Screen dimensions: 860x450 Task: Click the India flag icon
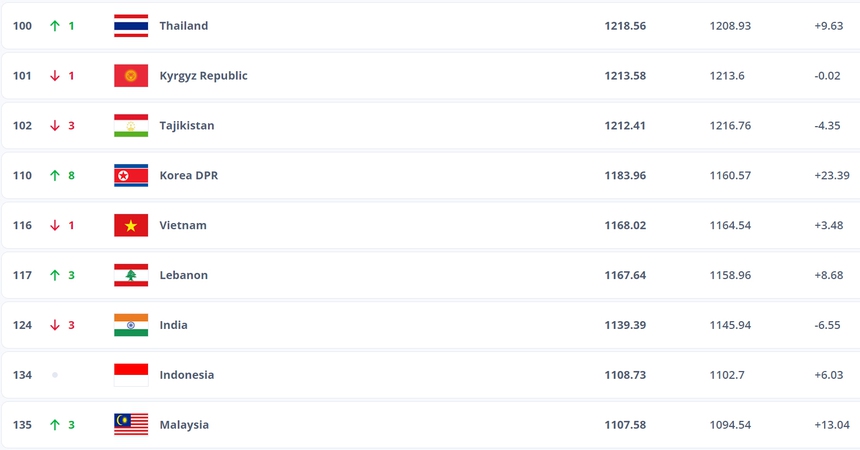(131, 325)
